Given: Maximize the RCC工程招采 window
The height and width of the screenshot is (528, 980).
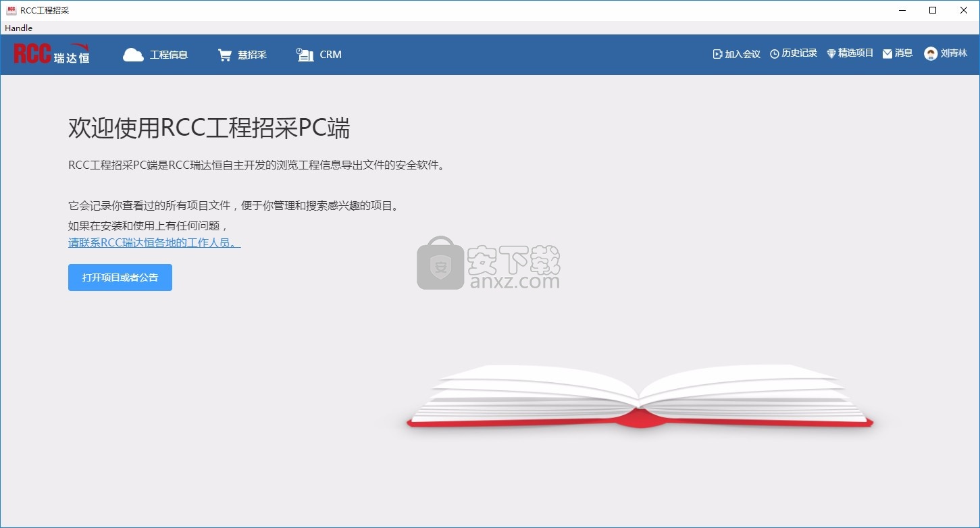Looking at the screenshot, I should (x=933, y=10).
